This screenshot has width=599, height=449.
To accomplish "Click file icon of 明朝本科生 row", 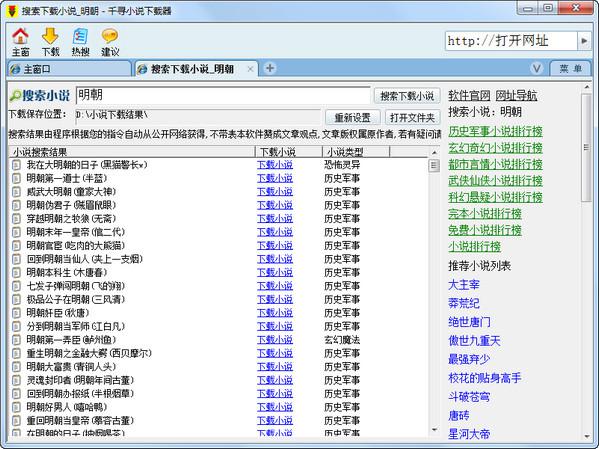I will (16, 273).
